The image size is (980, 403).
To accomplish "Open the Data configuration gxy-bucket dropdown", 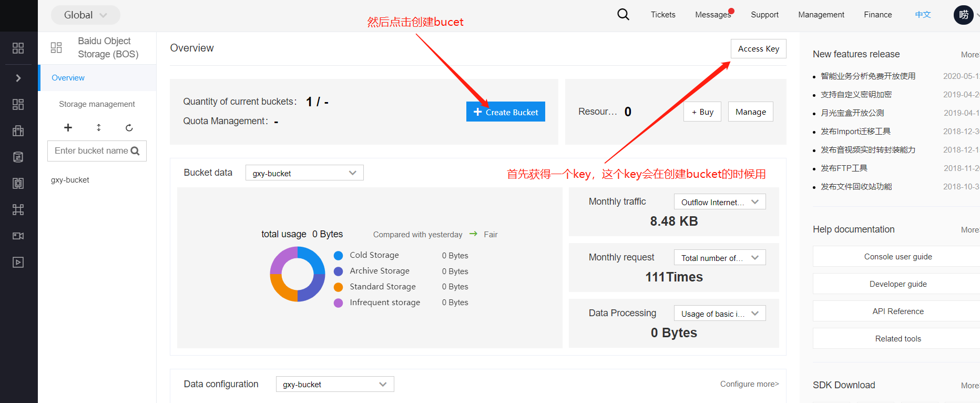I will point(335,384).
